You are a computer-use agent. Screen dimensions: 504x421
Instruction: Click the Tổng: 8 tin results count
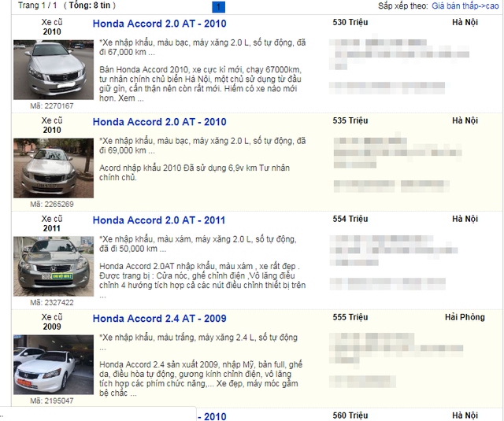coord(90,6)
